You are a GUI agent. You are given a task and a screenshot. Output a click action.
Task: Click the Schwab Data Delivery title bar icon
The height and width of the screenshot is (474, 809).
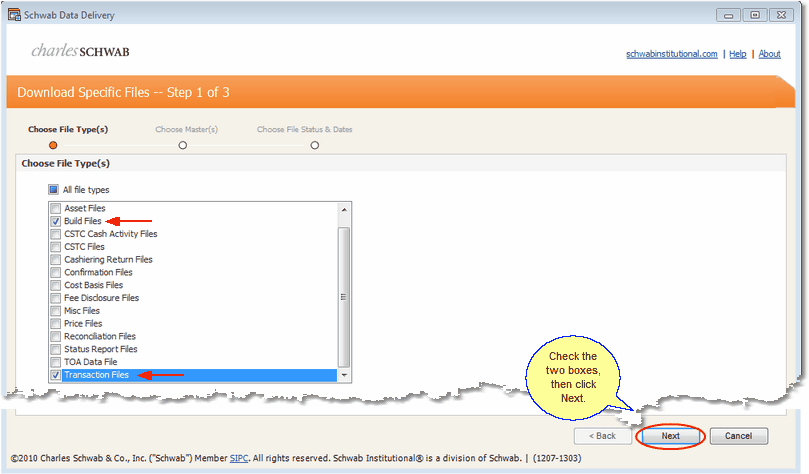(14, 14)
